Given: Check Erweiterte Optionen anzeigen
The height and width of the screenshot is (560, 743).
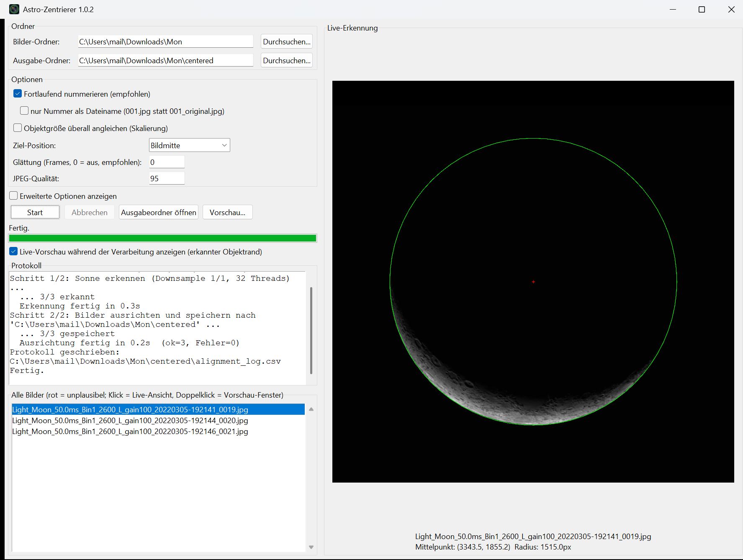Looking at the screenshot, I should point(13,196).
